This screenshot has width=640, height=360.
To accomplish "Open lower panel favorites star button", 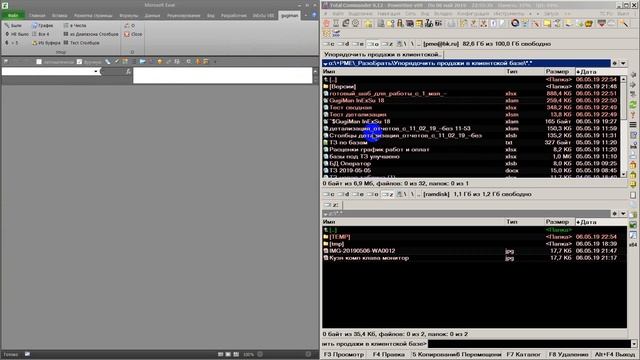I will [x=615, y=213].
